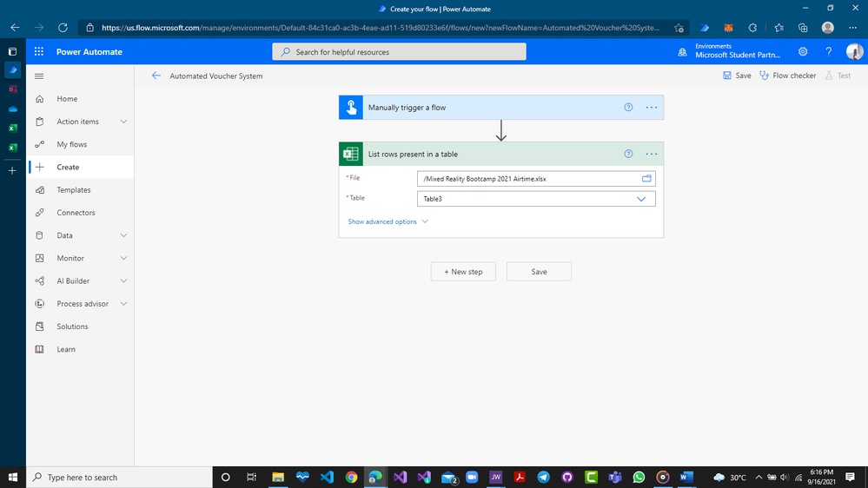Open help for Manually trigger a flow
This screenshot has height=488, width=868.
[x=628, y=108]
